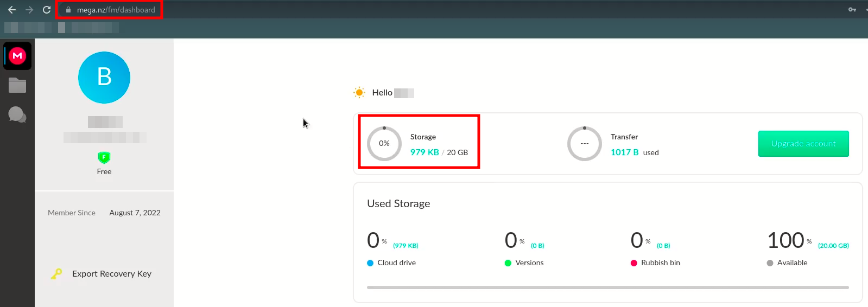Screen dimensions: 868x307
Task: Click the (979 KB) cloud drive value
Action: point(406,246)
